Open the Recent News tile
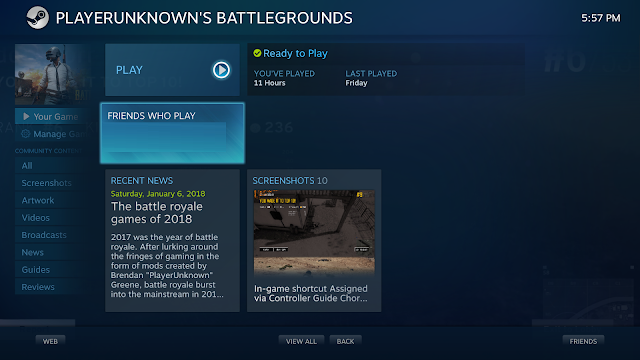The width and height of the screenshot is (640, 360). (x=172, y=241)
